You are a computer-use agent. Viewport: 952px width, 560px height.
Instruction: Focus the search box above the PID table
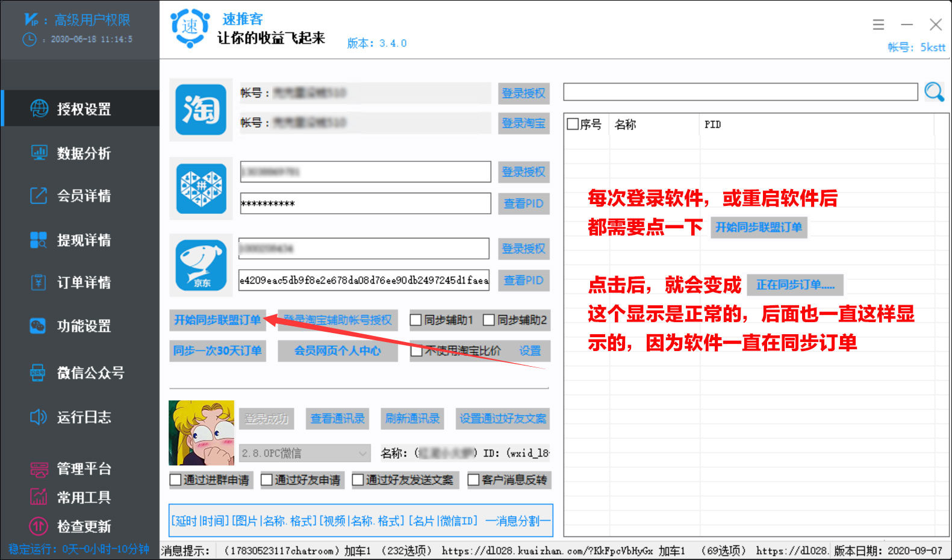click(741, 92)
